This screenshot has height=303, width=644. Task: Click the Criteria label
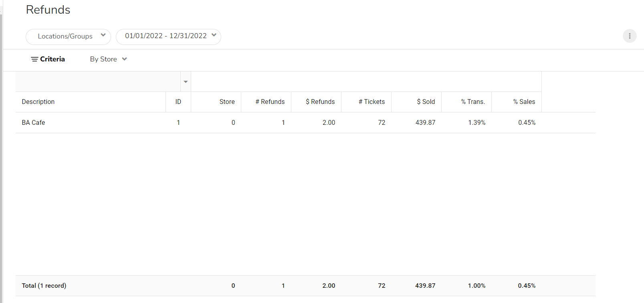(x=52, y=59)
